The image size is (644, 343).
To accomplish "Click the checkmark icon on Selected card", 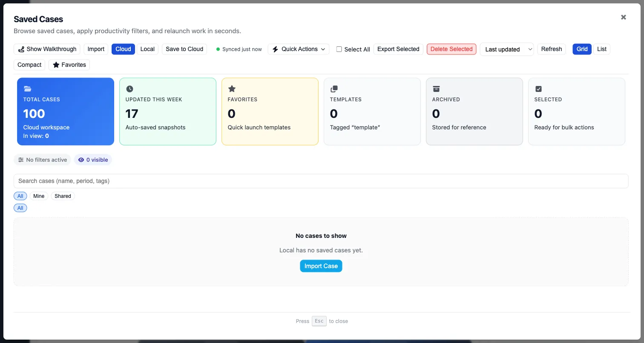I will click(x=538, y=89).
